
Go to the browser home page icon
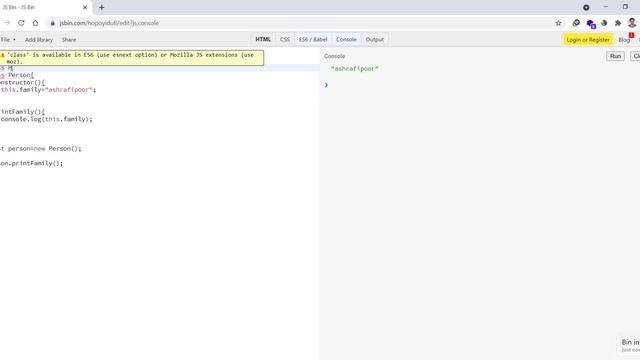[x=36, y=23]
